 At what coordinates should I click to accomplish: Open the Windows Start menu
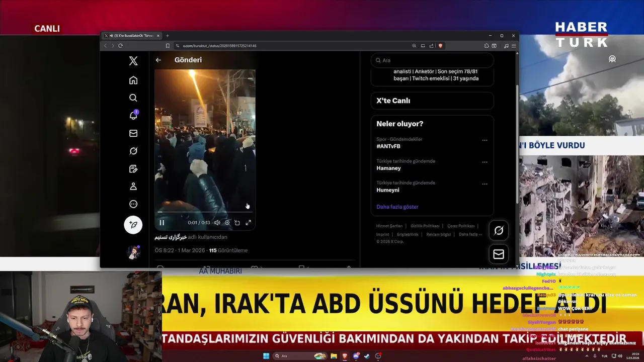point(266,356)
